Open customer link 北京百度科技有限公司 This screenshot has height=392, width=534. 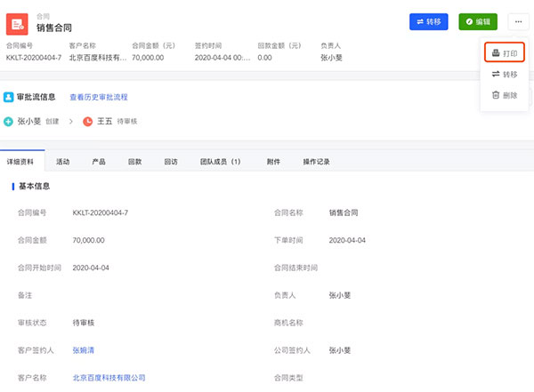(x=109, y=378)
